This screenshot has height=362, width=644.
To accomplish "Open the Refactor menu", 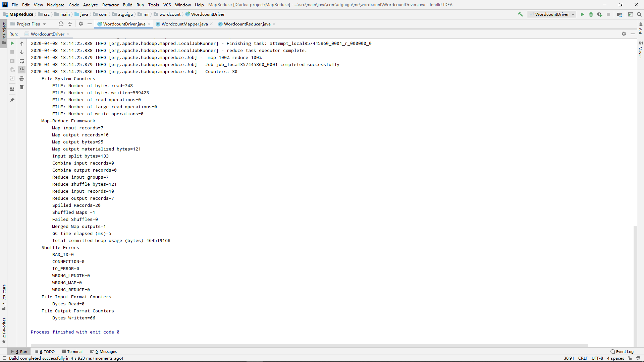I will click(110, 5).
